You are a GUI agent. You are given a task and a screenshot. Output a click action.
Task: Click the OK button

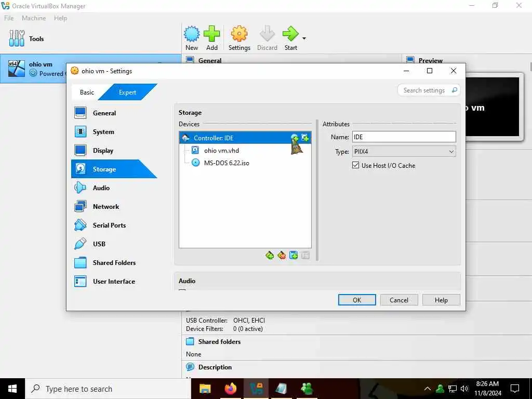[x=357, y=300]
